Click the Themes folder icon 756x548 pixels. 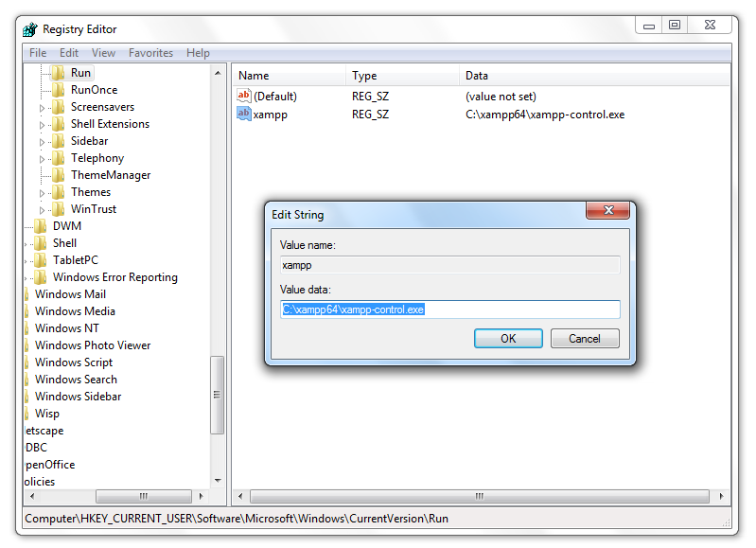click(x=58, y=192)
